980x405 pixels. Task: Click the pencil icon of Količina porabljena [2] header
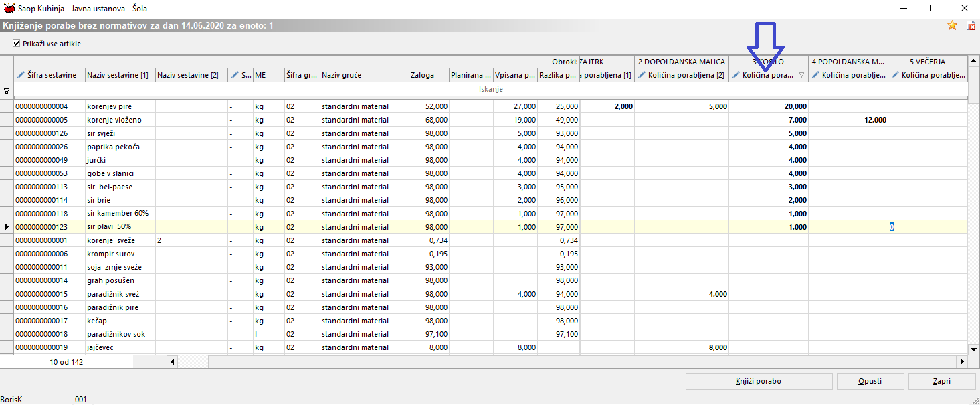click(642, 75)
